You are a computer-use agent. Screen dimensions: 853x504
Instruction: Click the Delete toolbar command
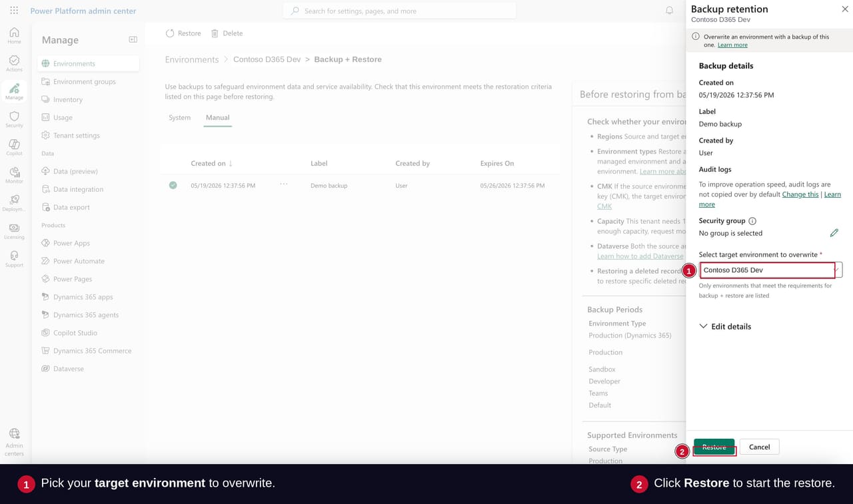(x=227, y=33)
